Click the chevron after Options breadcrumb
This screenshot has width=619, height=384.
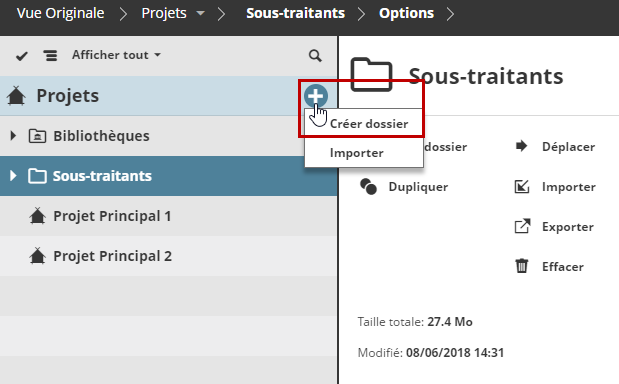(x=450, y=14)
